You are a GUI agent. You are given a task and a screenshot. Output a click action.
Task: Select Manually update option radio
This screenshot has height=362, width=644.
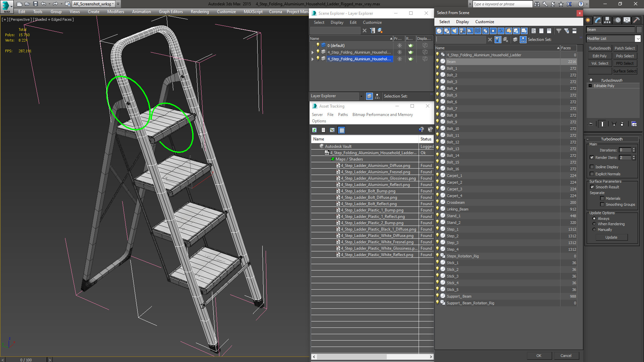click(594, 230)
